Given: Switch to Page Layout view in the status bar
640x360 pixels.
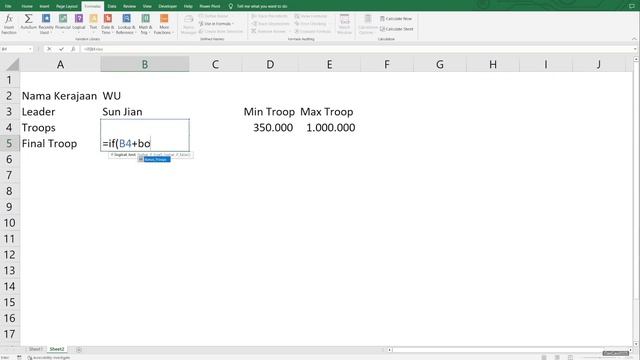Looking at the screenshot, I should pyautogui.click(x=557, y=357).
